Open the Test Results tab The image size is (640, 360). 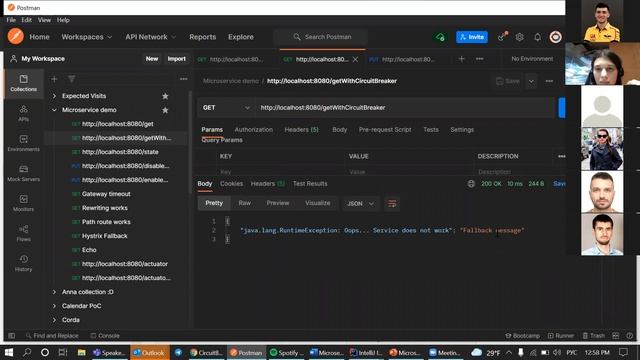[x=310, y=184]
